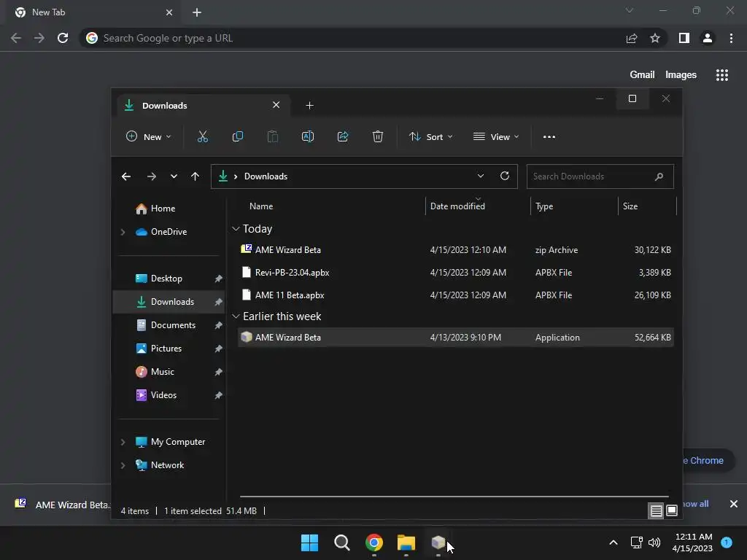Viewport: 747px width, 560px height.
Task: Click Chrome icon in taskbar
Action: [374, 542]
